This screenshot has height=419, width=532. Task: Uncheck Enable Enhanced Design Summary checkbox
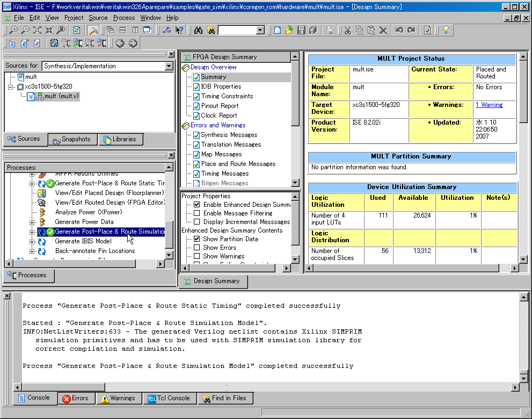click(x=197, y=205)
